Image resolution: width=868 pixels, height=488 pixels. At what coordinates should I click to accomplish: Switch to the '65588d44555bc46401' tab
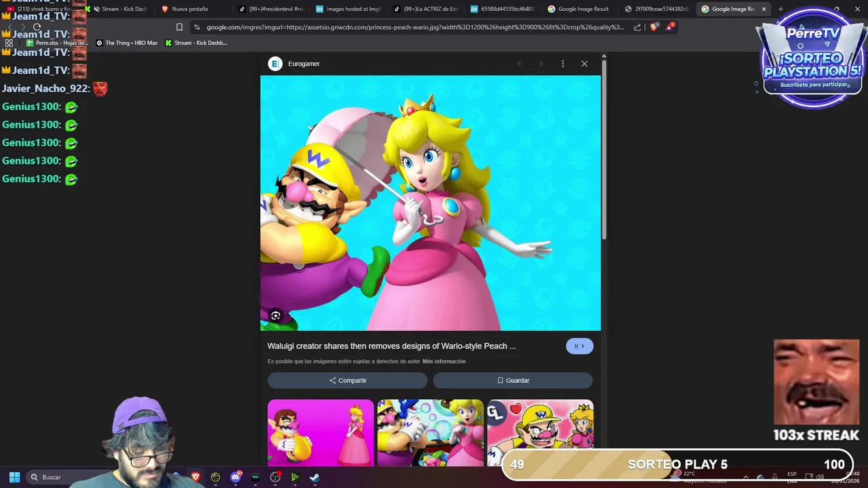tap(504, 9)
